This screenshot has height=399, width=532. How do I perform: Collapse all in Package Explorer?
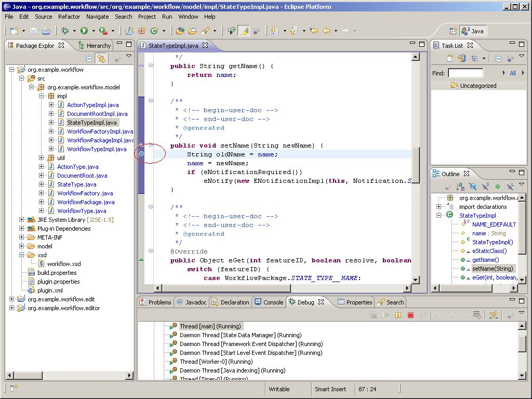89,59
